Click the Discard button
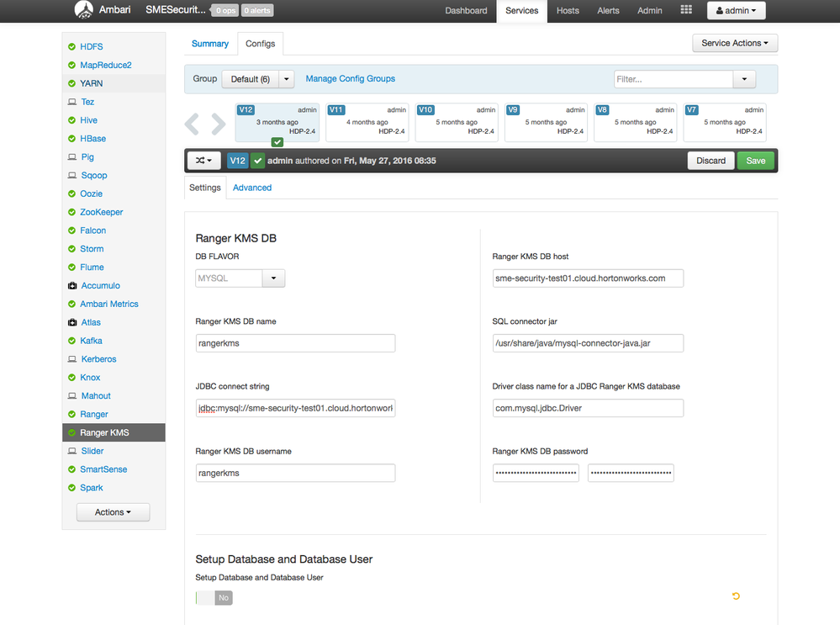 pos(711,161)
